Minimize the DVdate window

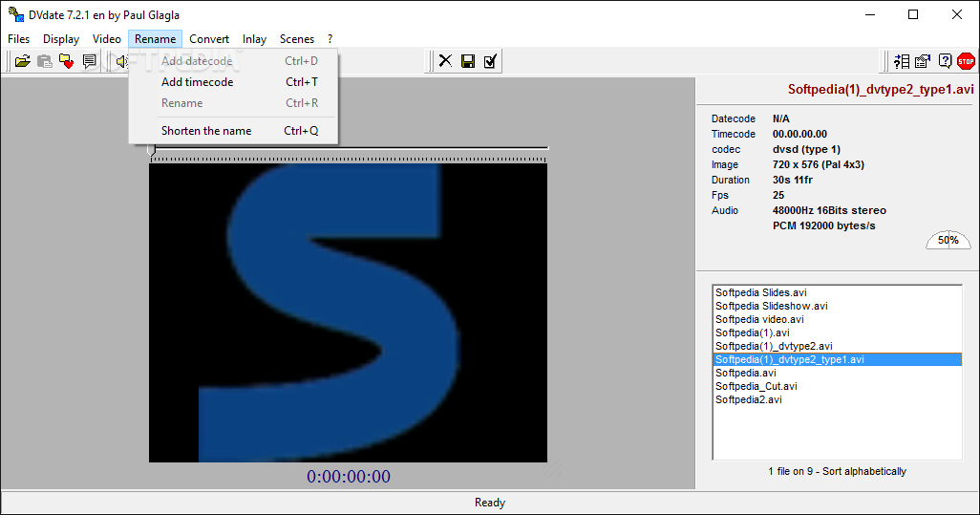click(x=869, y=14)
